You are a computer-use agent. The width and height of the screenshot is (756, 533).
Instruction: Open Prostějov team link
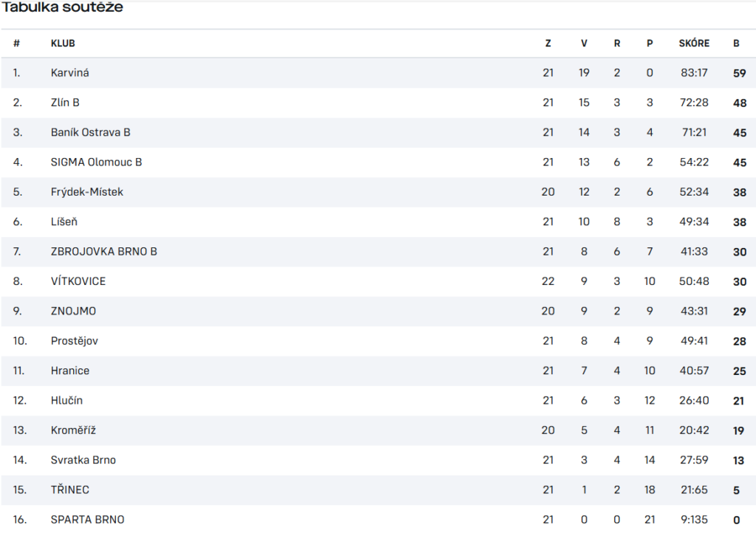[x=75, y=341]
